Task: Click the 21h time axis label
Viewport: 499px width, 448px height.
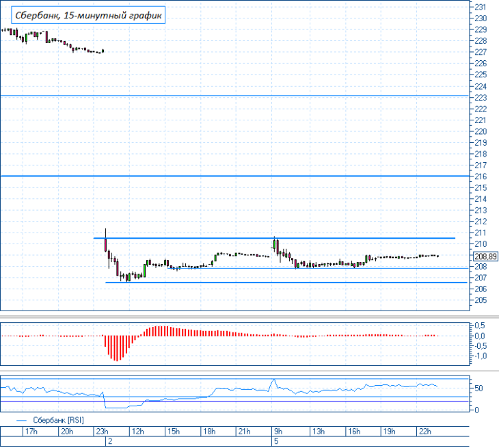Action: coord(245,432)
